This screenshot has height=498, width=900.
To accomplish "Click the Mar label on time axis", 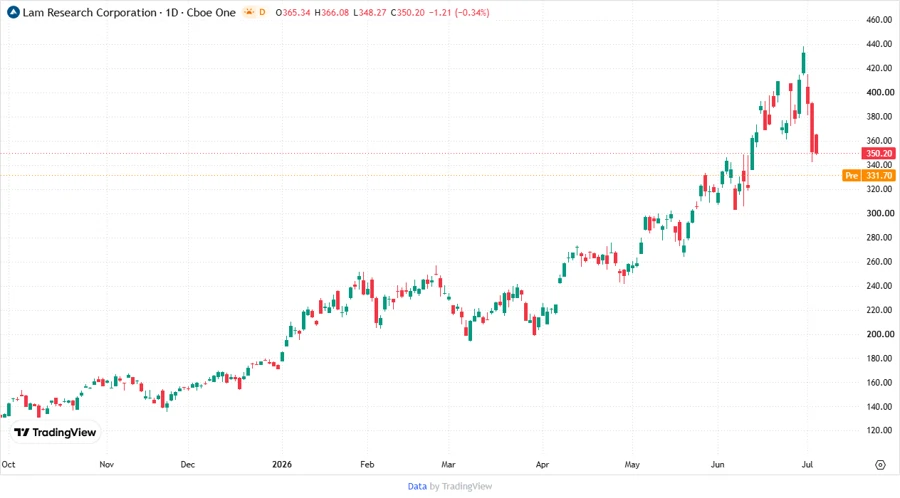I will [448, 464].
